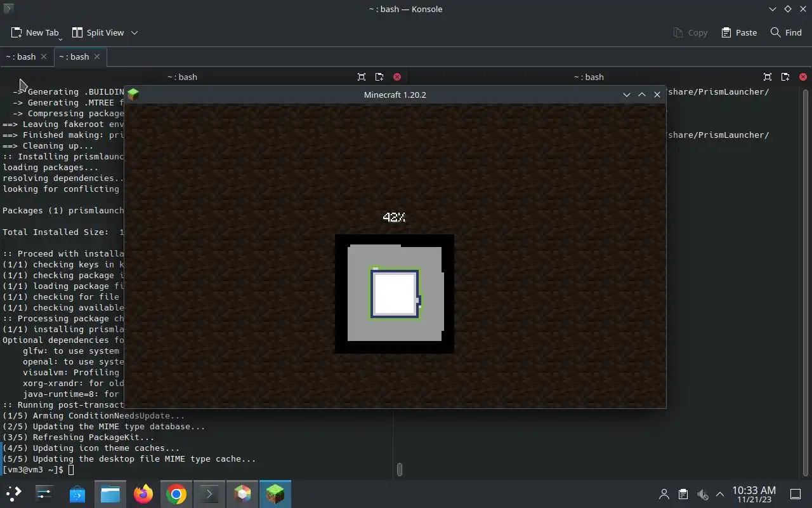Viewport: 812px width, 508px height.
Task: Click the right terminal pane scrollbar
Action: [x=806, y=282]
